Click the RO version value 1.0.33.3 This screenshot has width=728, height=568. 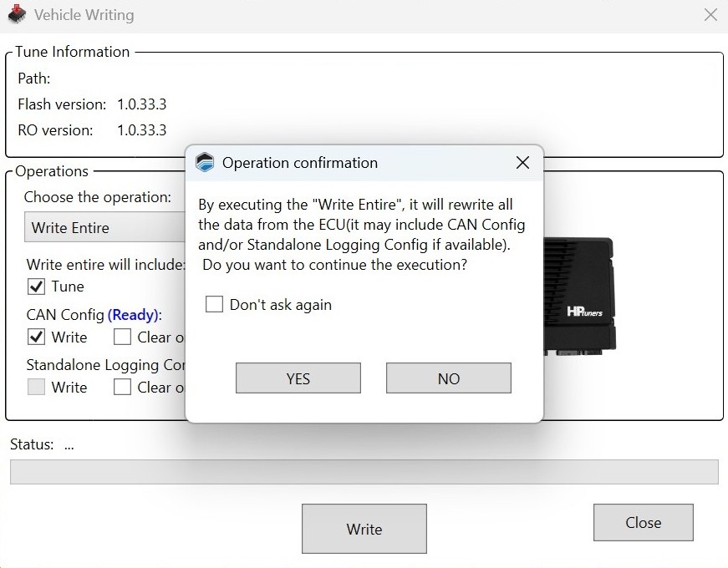(141, 130)
